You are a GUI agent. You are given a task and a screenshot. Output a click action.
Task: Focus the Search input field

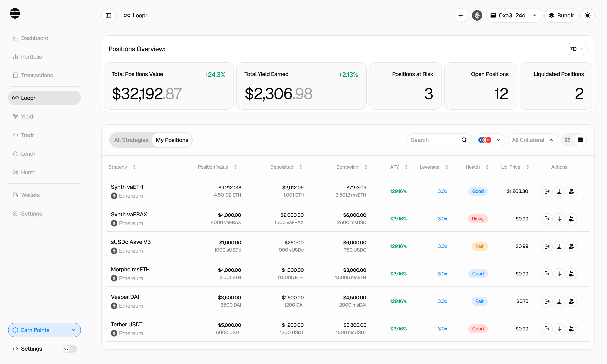(x=439, y=140)
